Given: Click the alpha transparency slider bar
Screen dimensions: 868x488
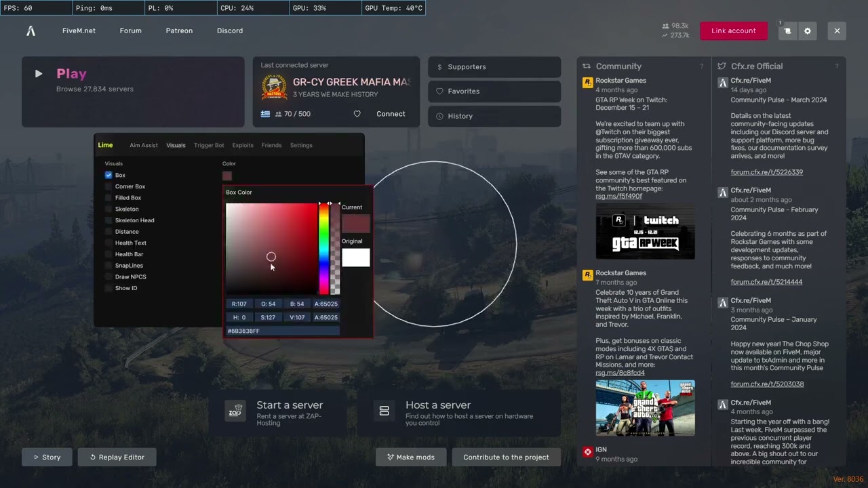Looking at the screenshot, I should click(335, 249).
